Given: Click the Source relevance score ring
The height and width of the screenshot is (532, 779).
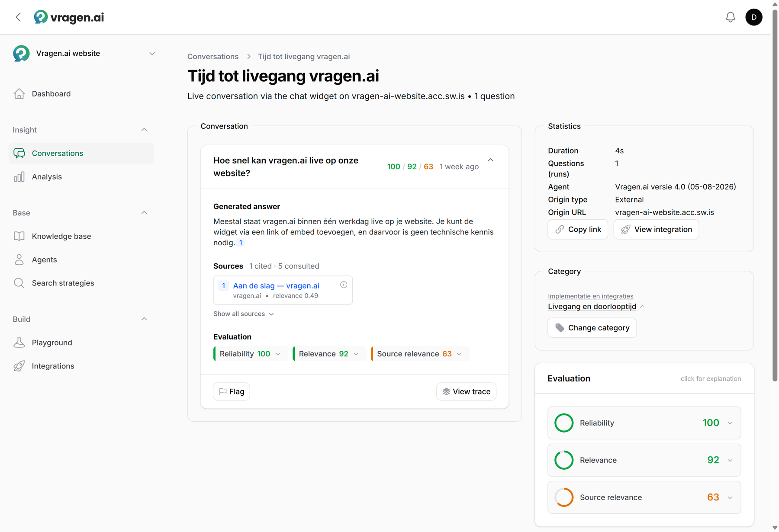Looking at the screenshot, I should pos(564,497).
